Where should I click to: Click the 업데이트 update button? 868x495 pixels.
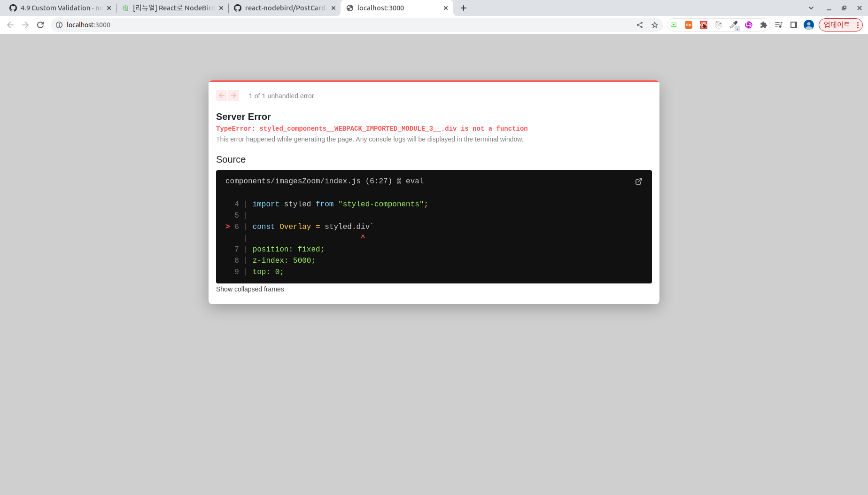837,25
